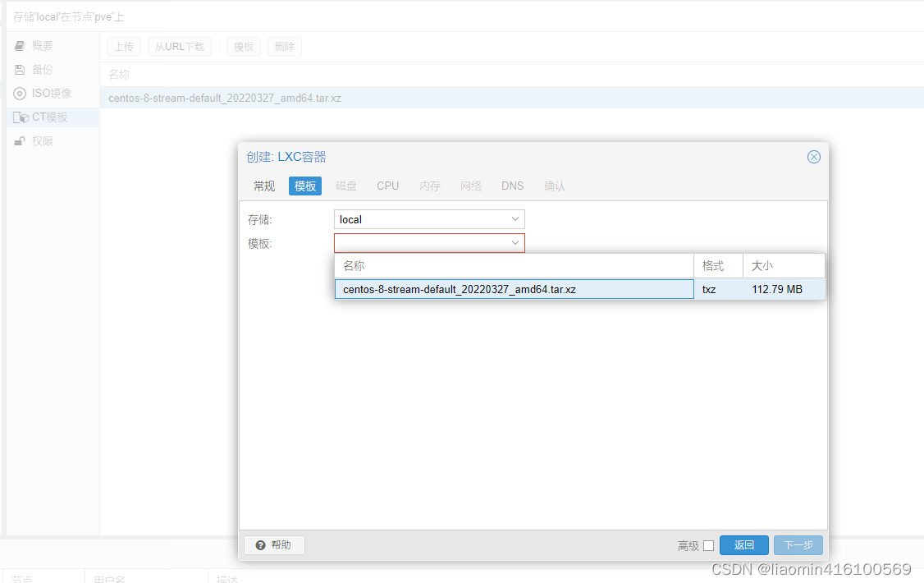The height and width of the screenshot is (583, 924).
Task: Click the 上传 upload button
Action: click(124, 47)
